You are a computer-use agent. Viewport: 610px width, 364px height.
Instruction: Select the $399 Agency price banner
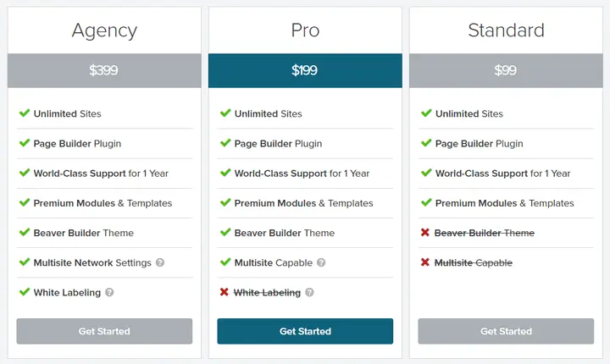pyautogui.click(x=104, y=70)
